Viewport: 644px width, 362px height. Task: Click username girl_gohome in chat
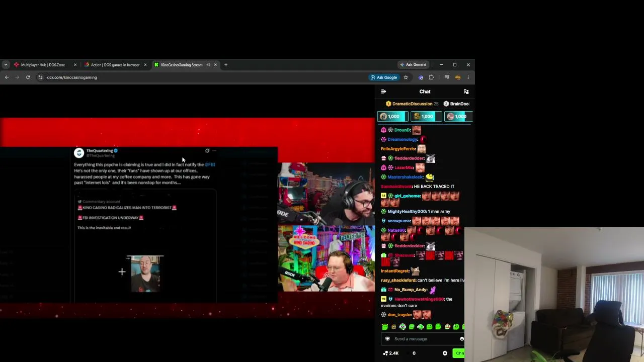pyautogui.click(x=407, y=196)
